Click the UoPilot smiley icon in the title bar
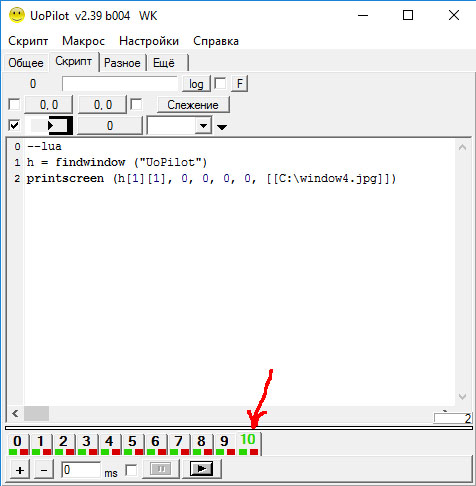The height and width of the screenshot is (486, 476). click(17, 15)
